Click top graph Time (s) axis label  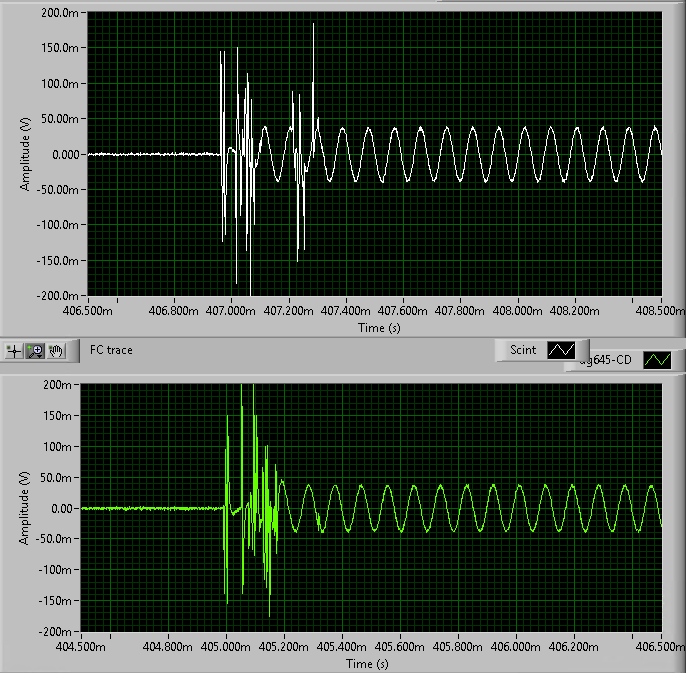coord(373,326)
